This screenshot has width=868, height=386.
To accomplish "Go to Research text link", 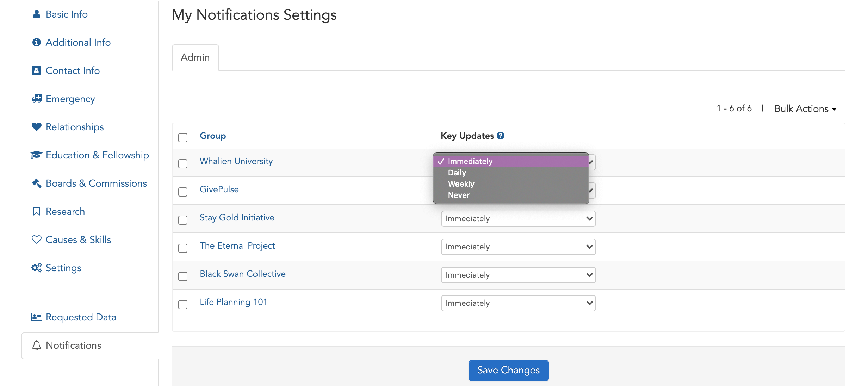I will click(x=65, y=211).
